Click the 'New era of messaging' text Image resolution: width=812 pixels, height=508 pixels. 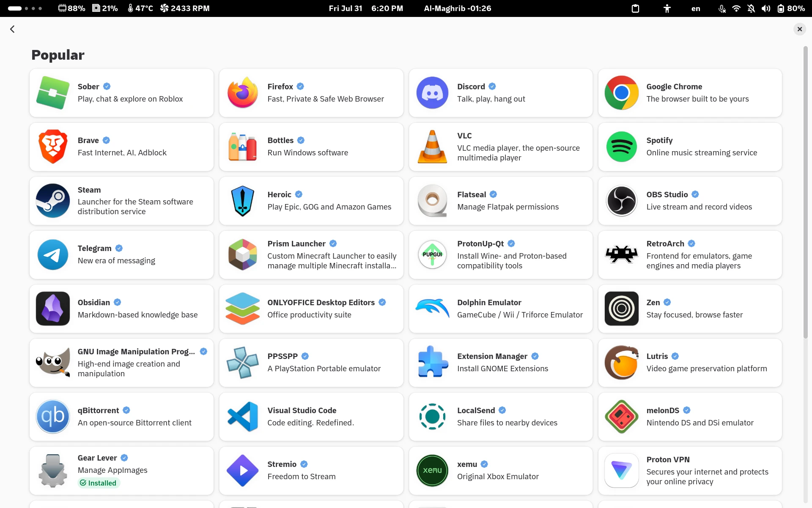point(116,260)
